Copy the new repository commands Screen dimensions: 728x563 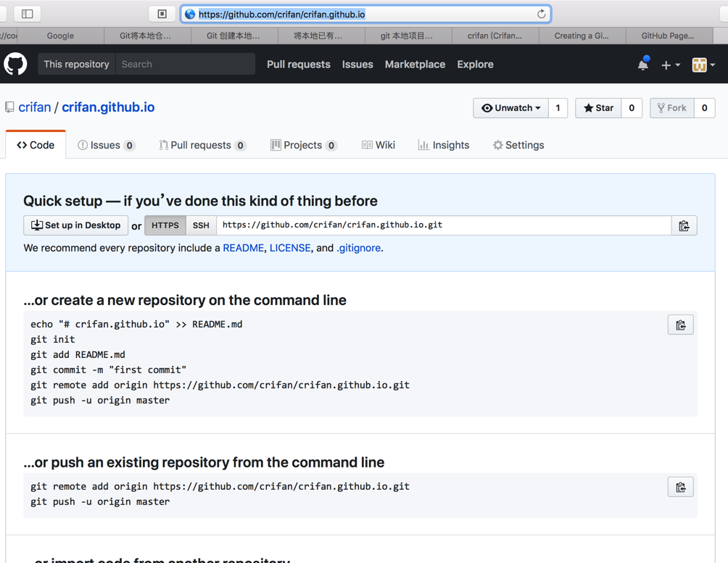coord(680,325)
